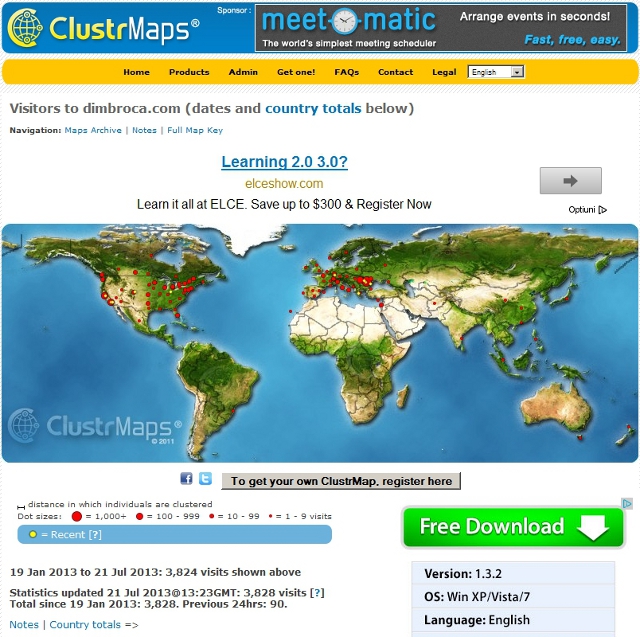Click the 'Learn it all at ELCE' ad text

click(x=284, y=204)
